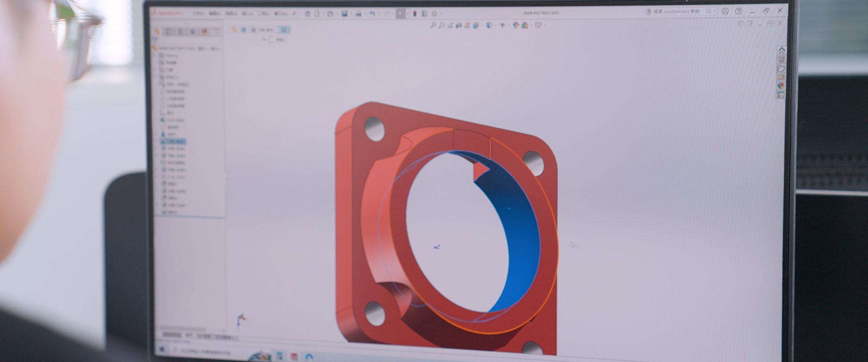The image size is (868, 362).
Task: Expand the Options dropdown arrow
Action: click(441, 14)
